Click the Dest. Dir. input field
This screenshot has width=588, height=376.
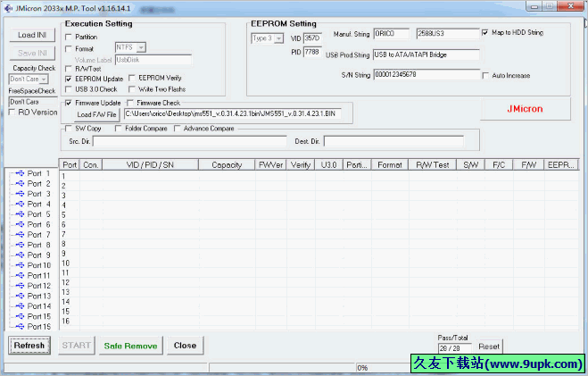(x=393, y=141)
